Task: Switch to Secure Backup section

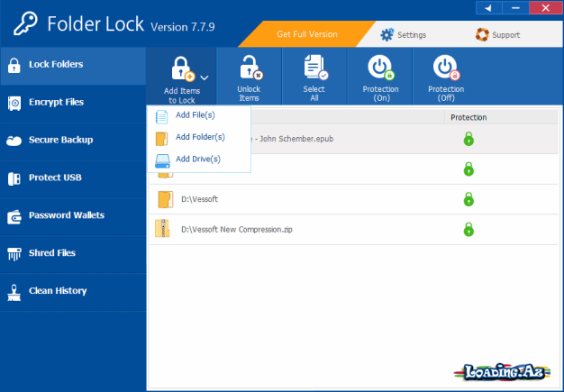Action: 73,141
